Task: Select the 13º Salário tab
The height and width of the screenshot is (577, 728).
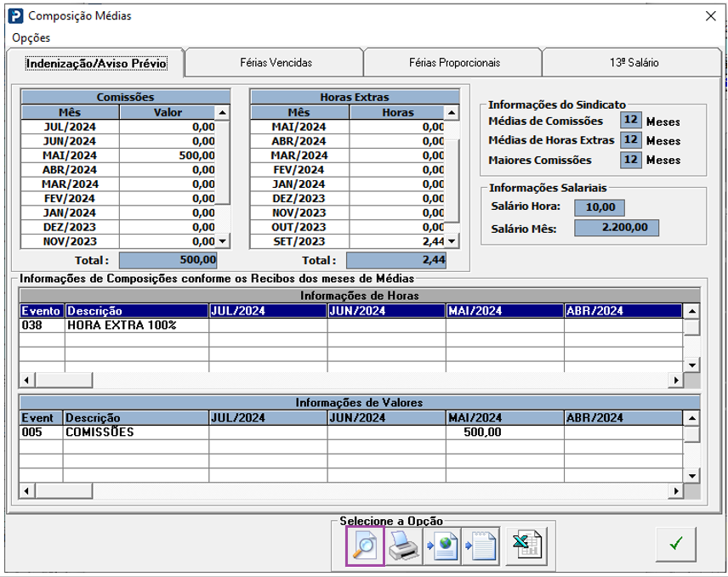Action: pyautogui.click(x=633, y=63)
